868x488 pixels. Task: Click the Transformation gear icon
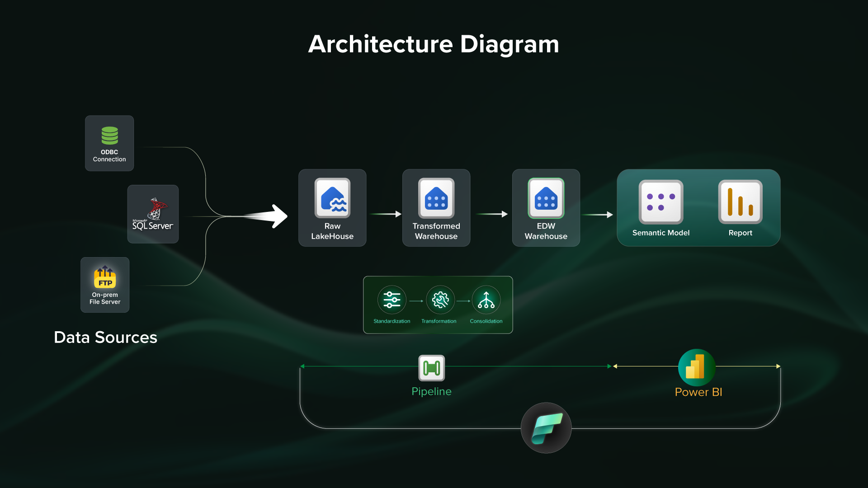(440, 300)
